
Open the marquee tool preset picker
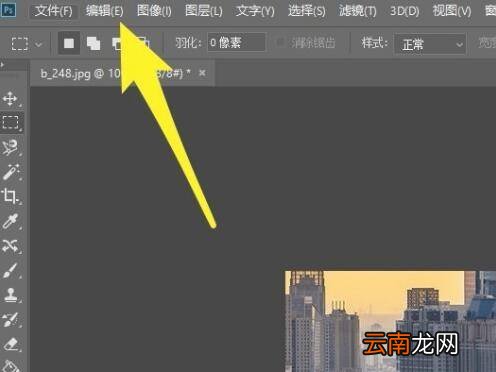click(26, 43)
